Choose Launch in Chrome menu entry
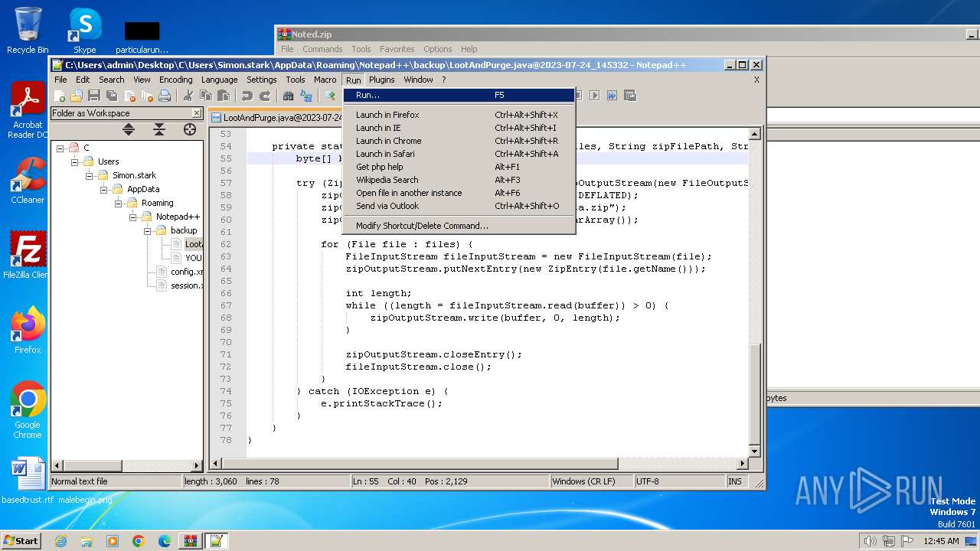Viewport: 980px width, 551px height. (459, 141)
